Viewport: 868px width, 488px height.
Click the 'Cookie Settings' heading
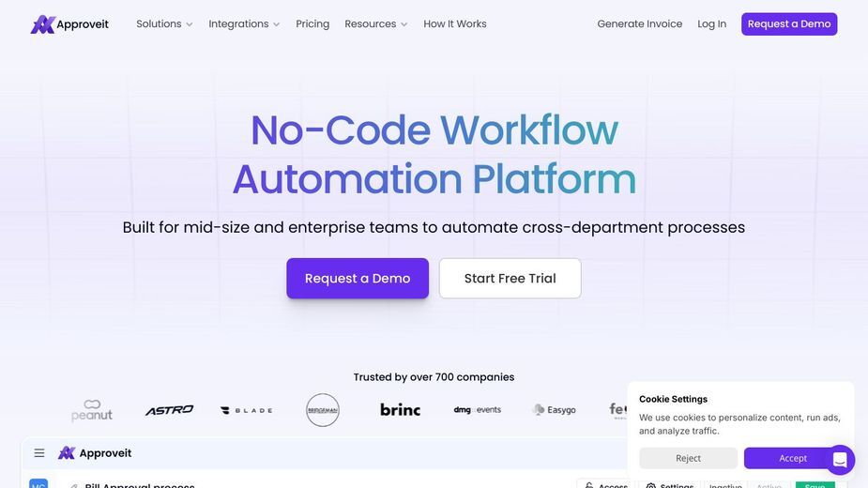tap(673, 399)
